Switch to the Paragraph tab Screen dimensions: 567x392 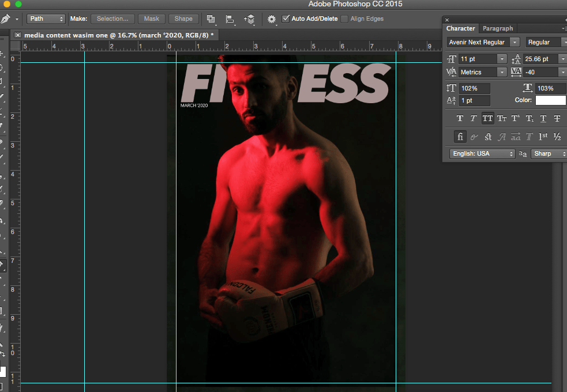point(497,28)
